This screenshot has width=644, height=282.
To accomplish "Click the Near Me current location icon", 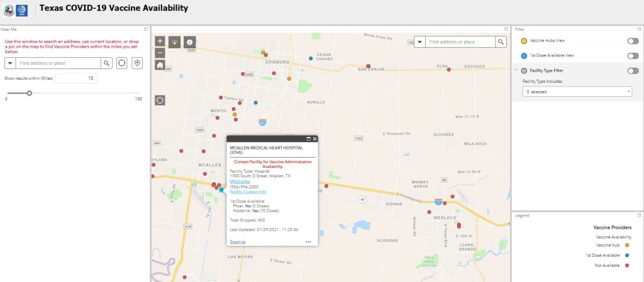I will tap(122, 63).
